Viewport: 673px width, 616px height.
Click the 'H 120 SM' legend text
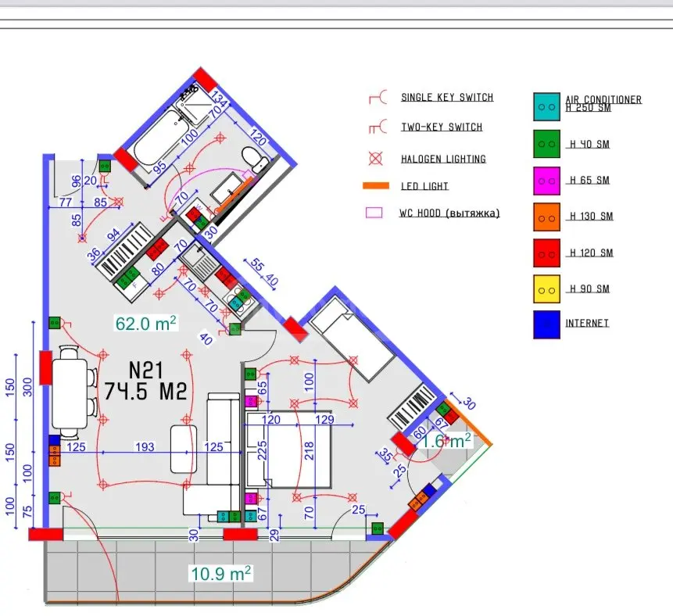tap(591, 252)
